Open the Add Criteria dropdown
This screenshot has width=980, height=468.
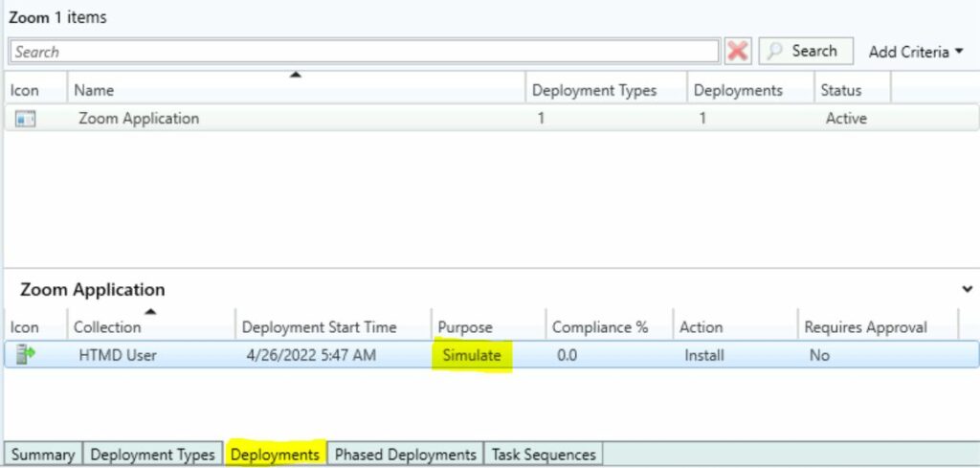916,52
